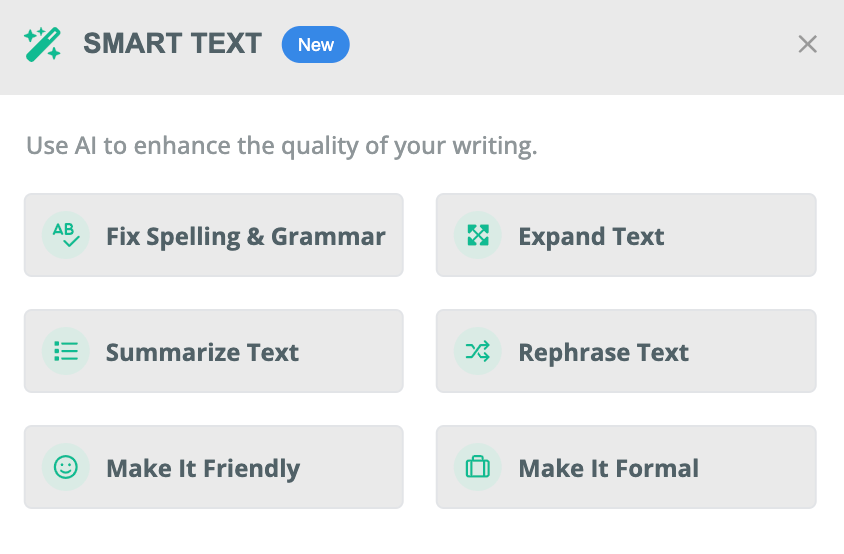Select the Fix Spelling & Grammar label
This screenshot has width=844, height=554.
[x=245, y=237]
